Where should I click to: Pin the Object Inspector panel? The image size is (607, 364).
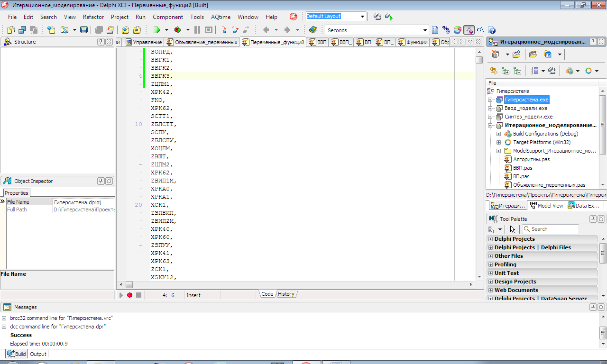tap(101, 181)
